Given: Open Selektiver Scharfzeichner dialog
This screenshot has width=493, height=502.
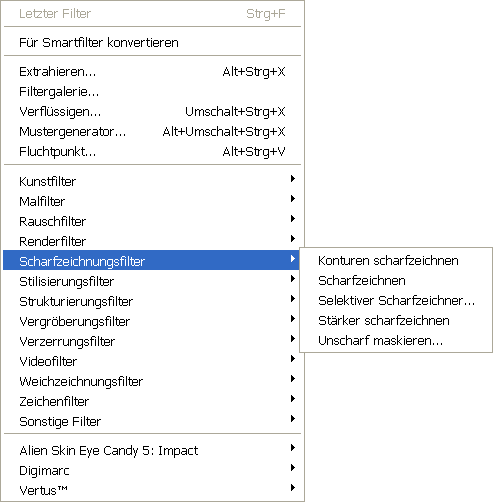Looking at the screenshot, I should click(396, 301).
